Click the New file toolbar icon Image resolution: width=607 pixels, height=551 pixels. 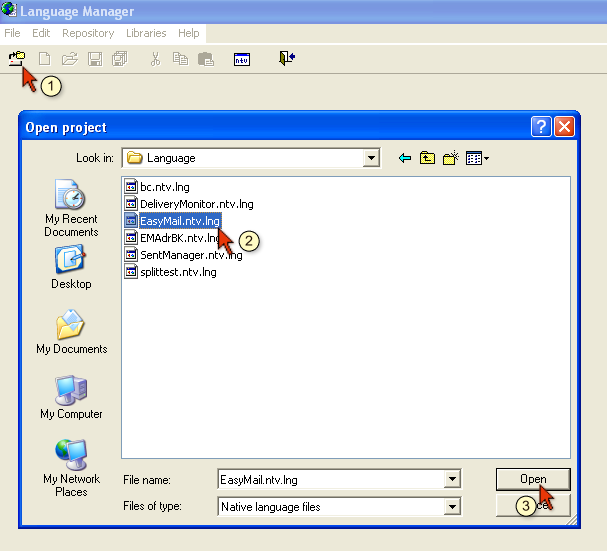(45, 59)
